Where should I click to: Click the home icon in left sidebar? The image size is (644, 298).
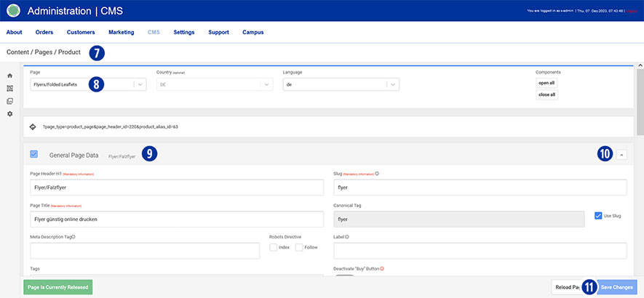pos(9,76)
